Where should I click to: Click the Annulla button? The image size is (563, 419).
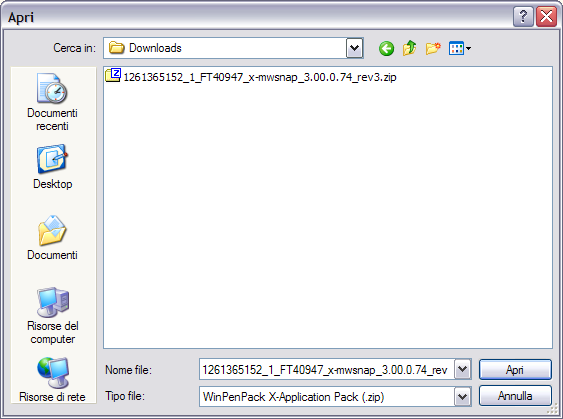point(515,396)
